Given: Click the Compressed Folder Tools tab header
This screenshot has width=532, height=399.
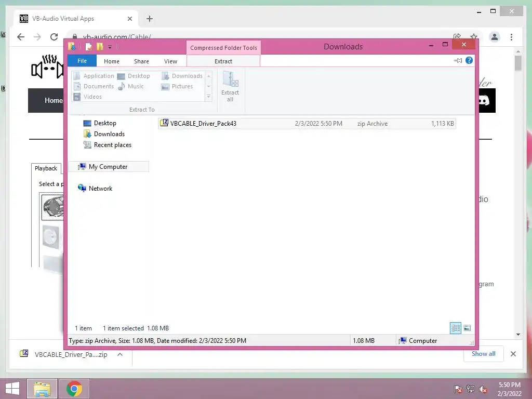Looking at the screenshot, I should click(223, 48).
